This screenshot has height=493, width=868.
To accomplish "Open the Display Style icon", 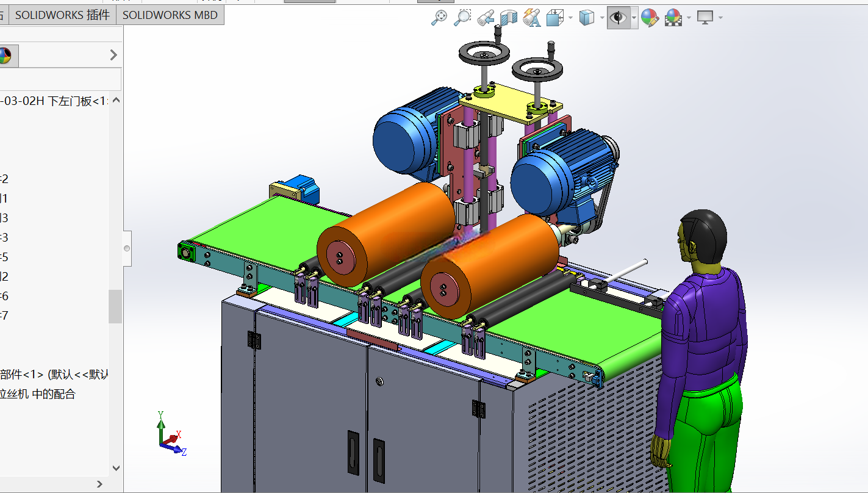I will click(586, 18).
